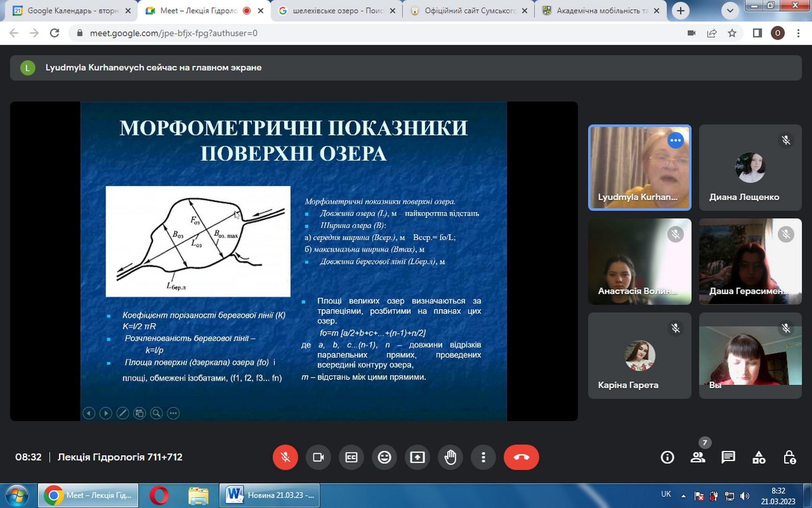
Task: Click the present screen button
Action: tap(417, 457)
